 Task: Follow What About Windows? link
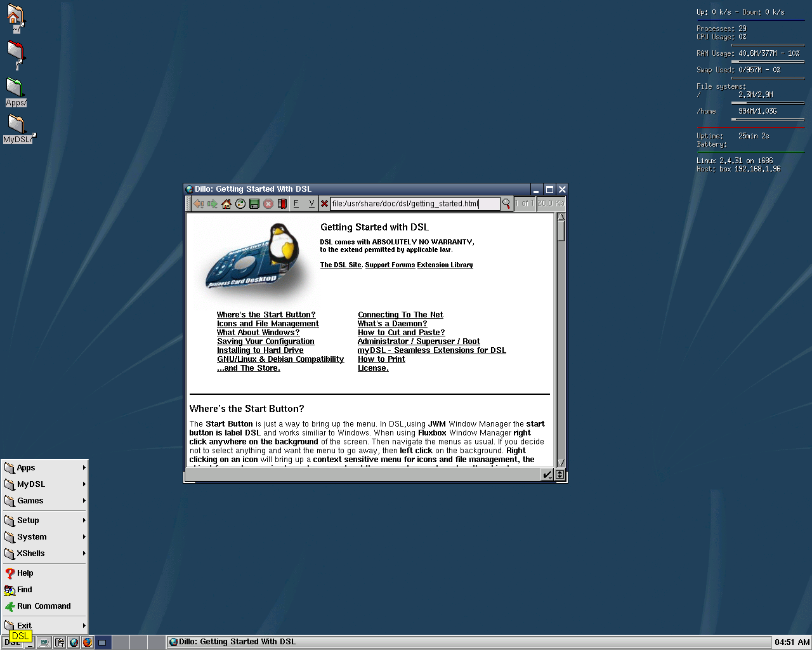pyautogui.click(x=258, y=333)
